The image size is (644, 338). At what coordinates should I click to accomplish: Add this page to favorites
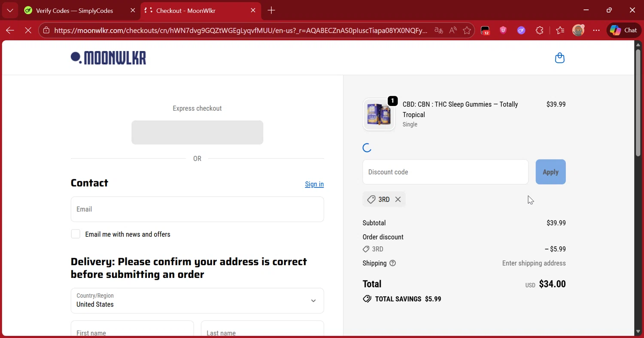pyautogui.click(x=467, y=30)
